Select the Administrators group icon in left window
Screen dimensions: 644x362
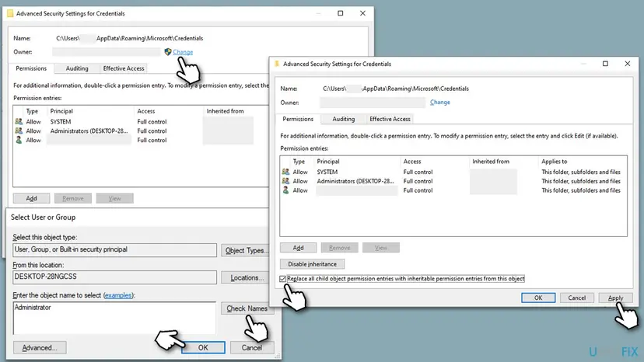(x=19, y=131)
